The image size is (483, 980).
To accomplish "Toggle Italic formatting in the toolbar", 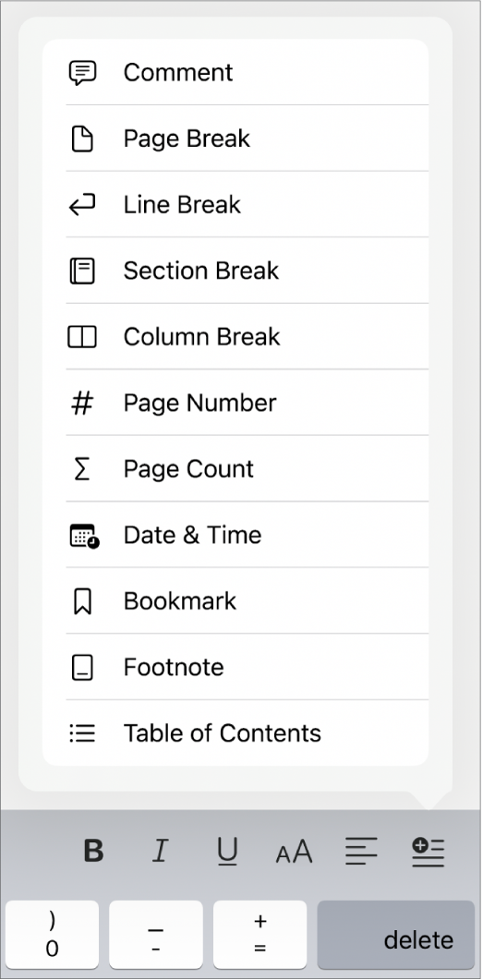I will [161, 852].
